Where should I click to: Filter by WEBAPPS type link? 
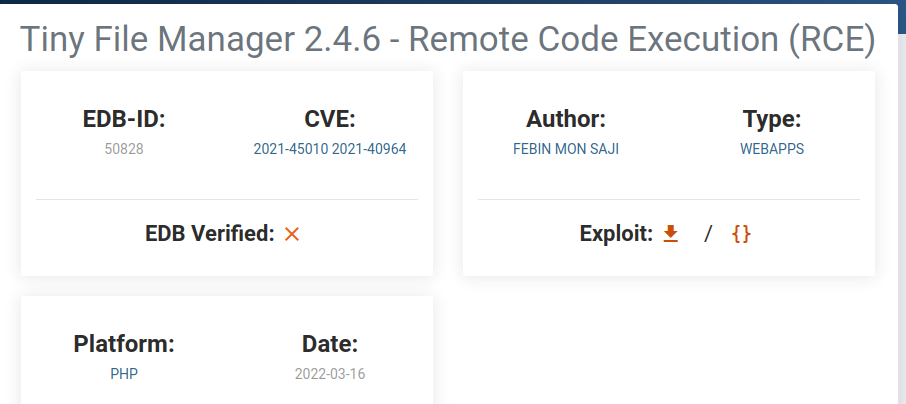772,149
